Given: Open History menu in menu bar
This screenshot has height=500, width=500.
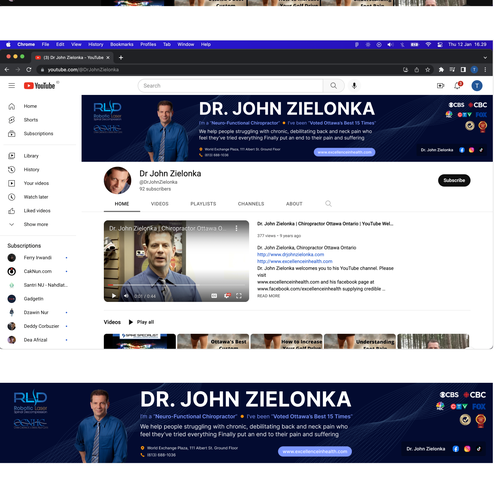Looking at the screenshot, I should coord(96,44).
